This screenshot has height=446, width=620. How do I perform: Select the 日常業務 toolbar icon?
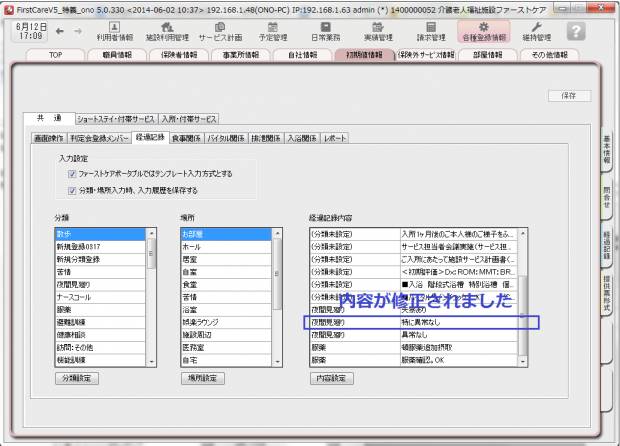point(325,31)
